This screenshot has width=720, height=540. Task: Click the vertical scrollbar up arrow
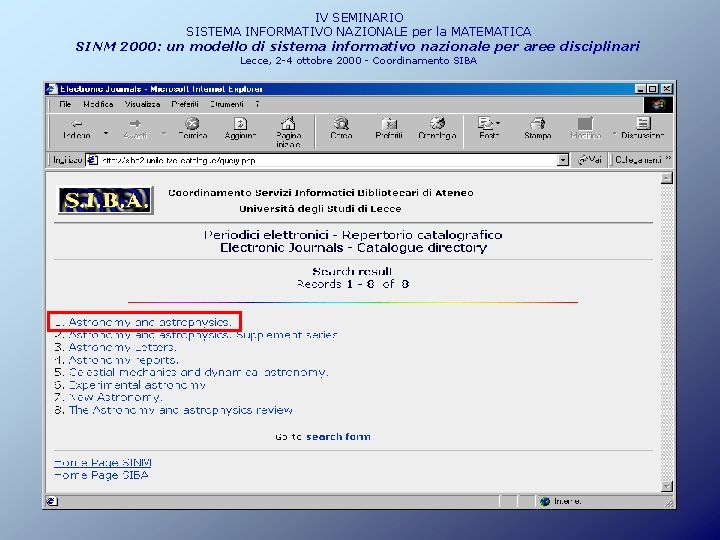coord(667,178)
